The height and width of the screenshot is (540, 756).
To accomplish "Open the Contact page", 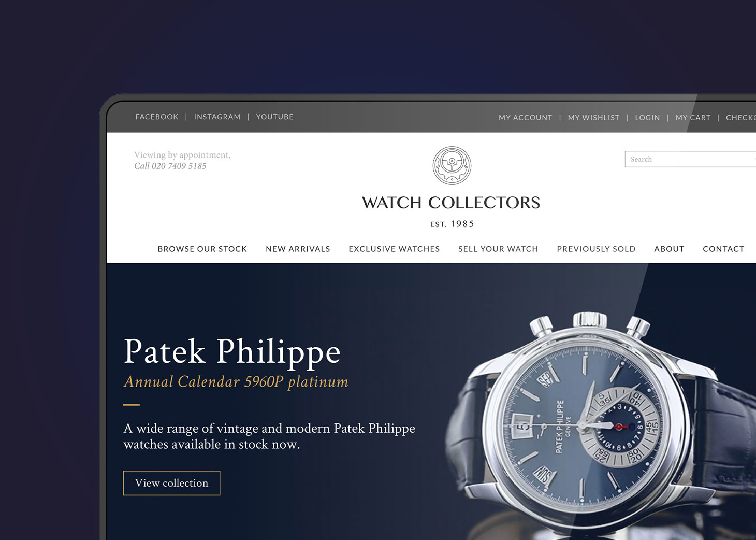I will coord(723,249).
